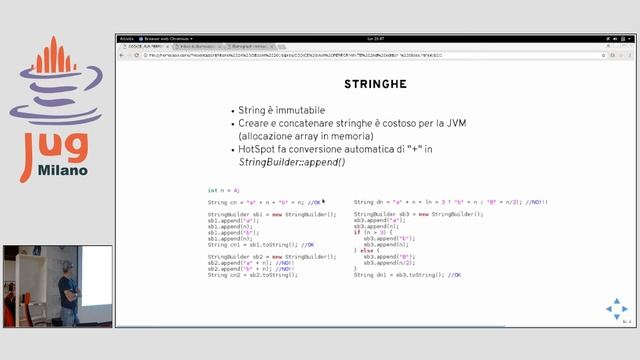Click 'String cn1 = sb1.toString(); //OK' line
Image resolution: width=640 pixels, height=360 pixels.
click(261, 245)
